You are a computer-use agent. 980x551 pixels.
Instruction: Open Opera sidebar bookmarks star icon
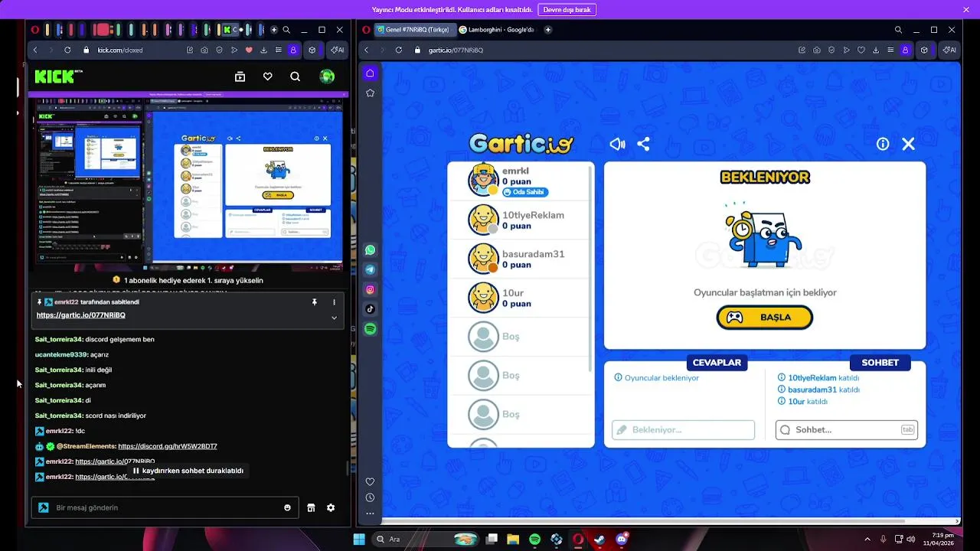tap(370, 93)
